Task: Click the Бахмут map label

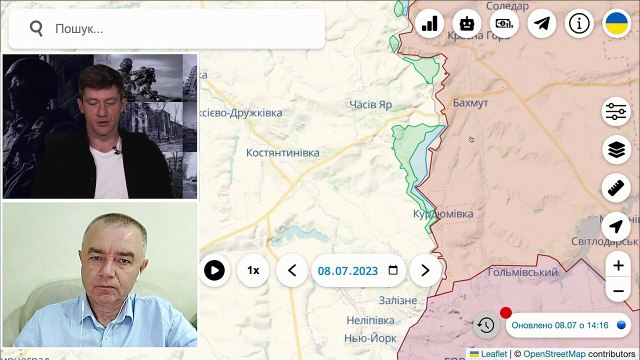Action: tap(471, 103)
